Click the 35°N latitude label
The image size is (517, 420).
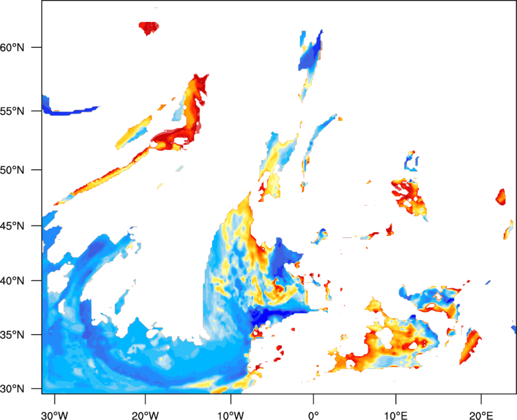click(12, 335)
